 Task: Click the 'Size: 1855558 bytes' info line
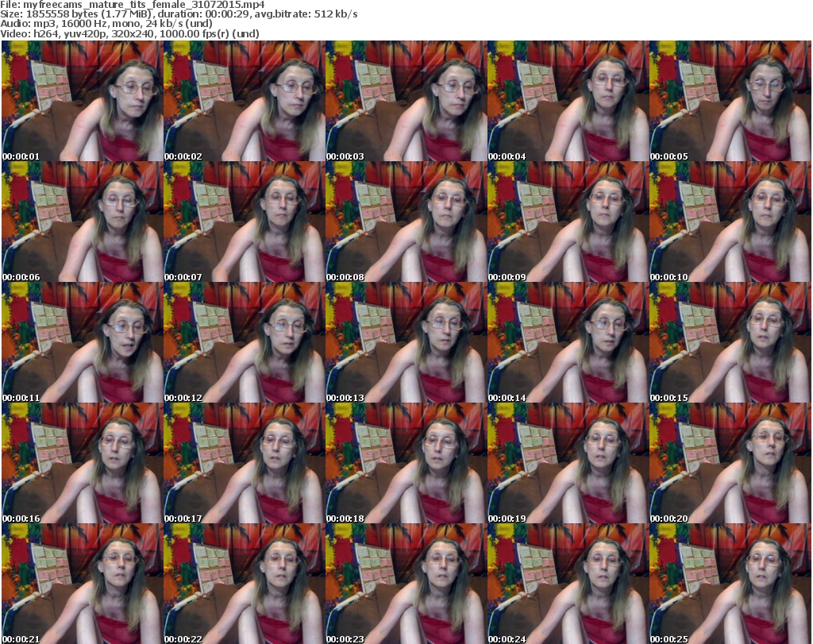pos(179,14)
